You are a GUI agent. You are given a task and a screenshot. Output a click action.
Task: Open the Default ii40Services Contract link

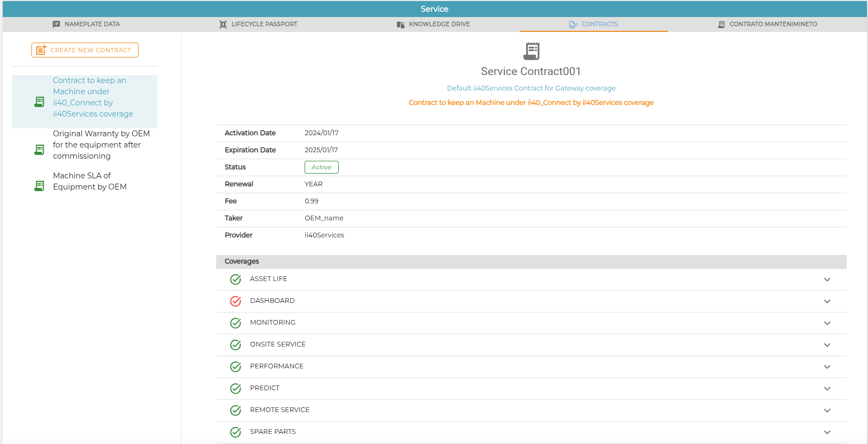(x=531, y=88)
